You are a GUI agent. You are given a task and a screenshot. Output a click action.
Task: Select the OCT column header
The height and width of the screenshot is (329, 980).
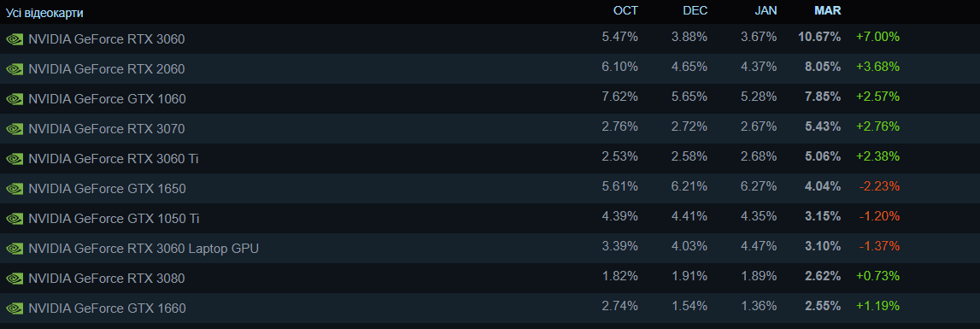(x=625, y=10)
